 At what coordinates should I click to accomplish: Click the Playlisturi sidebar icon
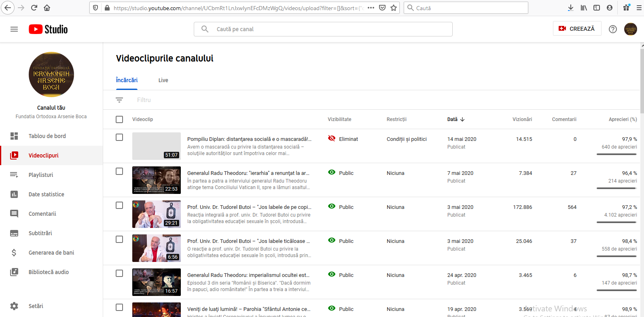[x=14, y=175]
